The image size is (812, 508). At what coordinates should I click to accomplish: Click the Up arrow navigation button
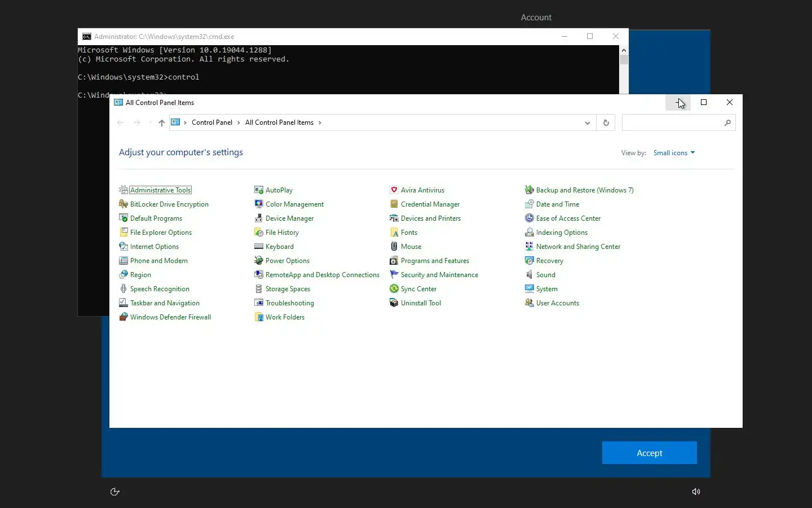[x=162, y=122]
